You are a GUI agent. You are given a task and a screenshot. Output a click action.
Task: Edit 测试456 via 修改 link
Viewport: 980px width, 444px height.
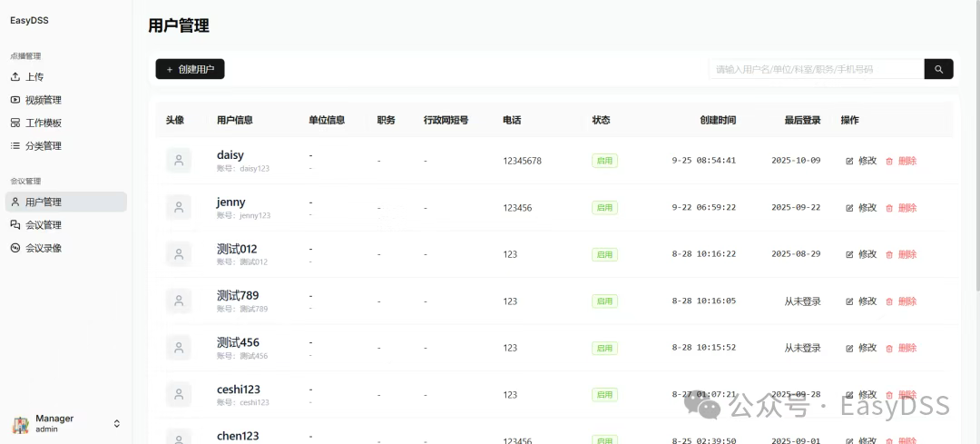click(861, 349)
